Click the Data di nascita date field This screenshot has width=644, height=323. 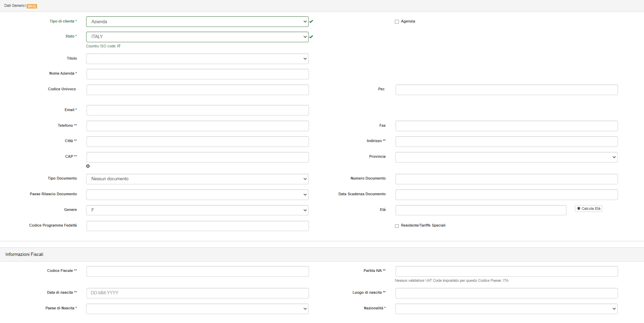click(x=197, y=293)
